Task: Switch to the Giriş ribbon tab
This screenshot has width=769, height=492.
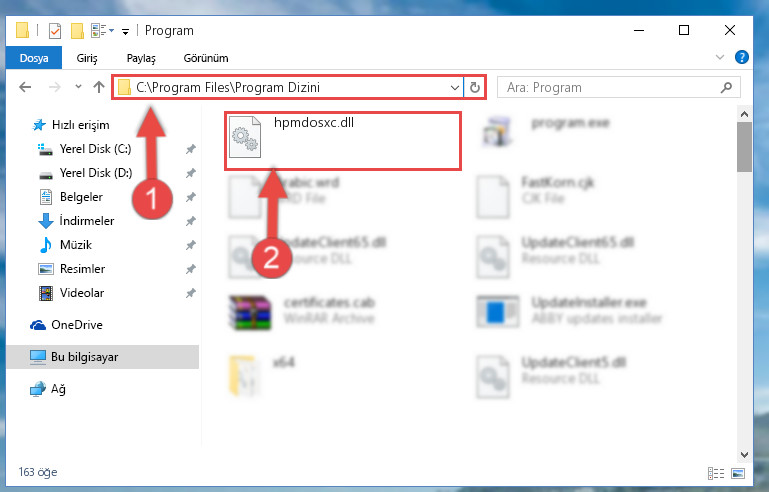Action: (x=87, y=58)
